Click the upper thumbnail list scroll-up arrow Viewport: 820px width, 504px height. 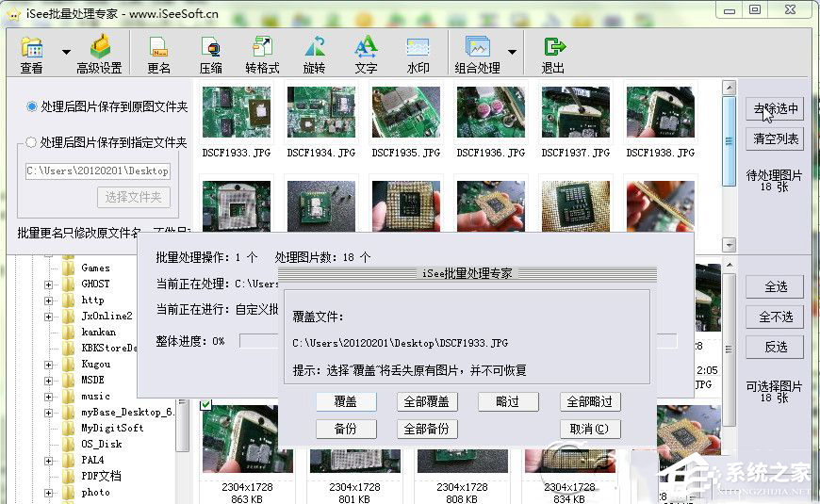point(729,88)
